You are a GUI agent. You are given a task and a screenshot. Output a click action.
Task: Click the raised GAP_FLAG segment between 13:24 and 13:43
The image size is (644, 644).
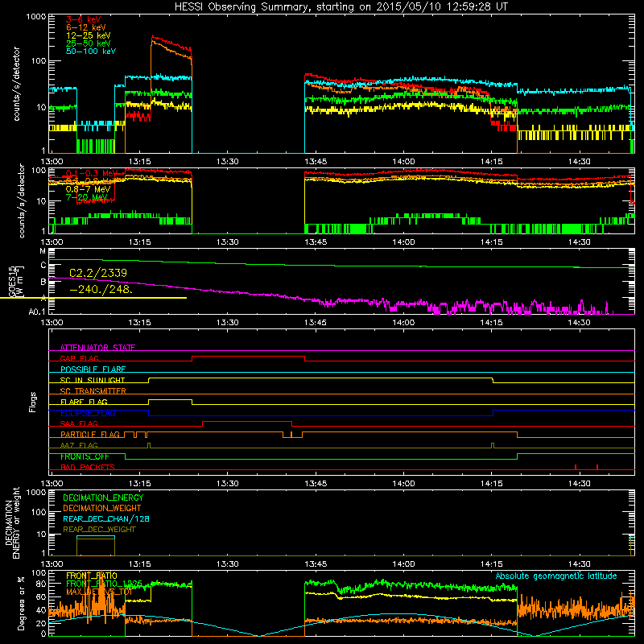point(249,357)
